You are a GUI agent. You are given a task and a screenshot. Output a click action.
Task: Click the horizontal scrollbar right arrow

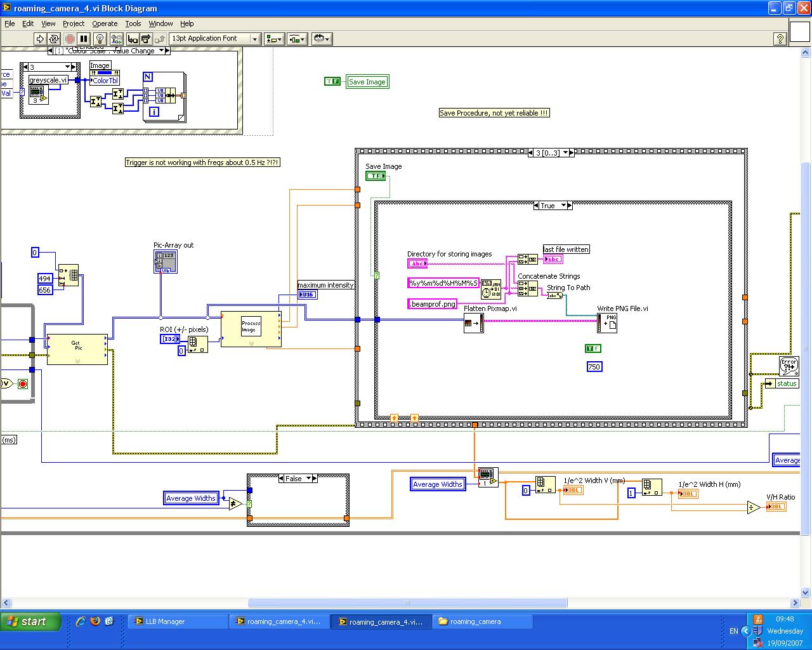(x=796, y=603)
